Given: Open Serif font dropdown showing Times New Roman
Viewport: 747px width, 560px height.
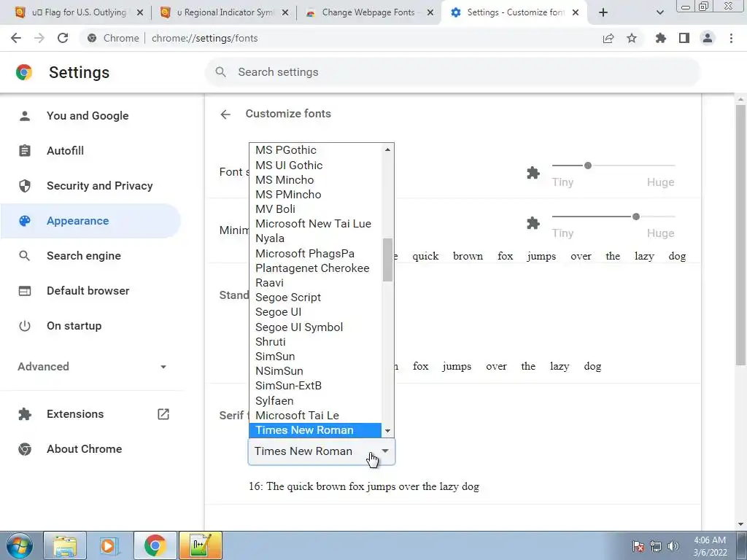Looking at the screenshot, I should click(x=322, y=451).
